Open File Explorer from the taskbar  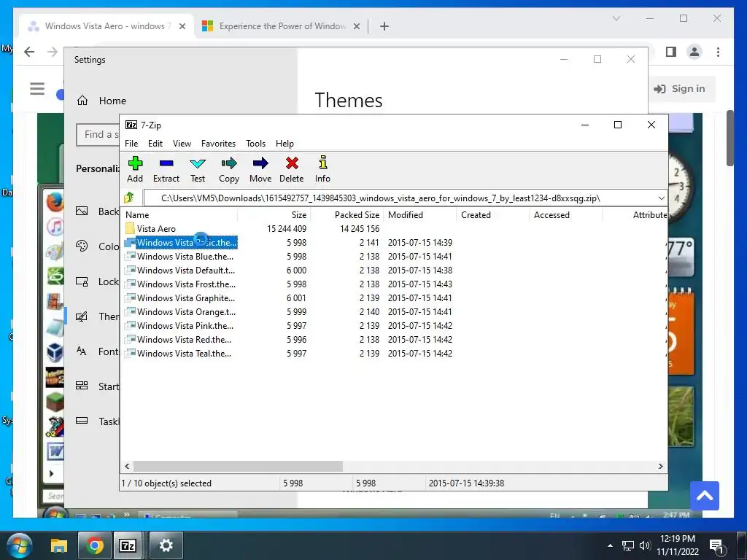[x=59, y=545]
